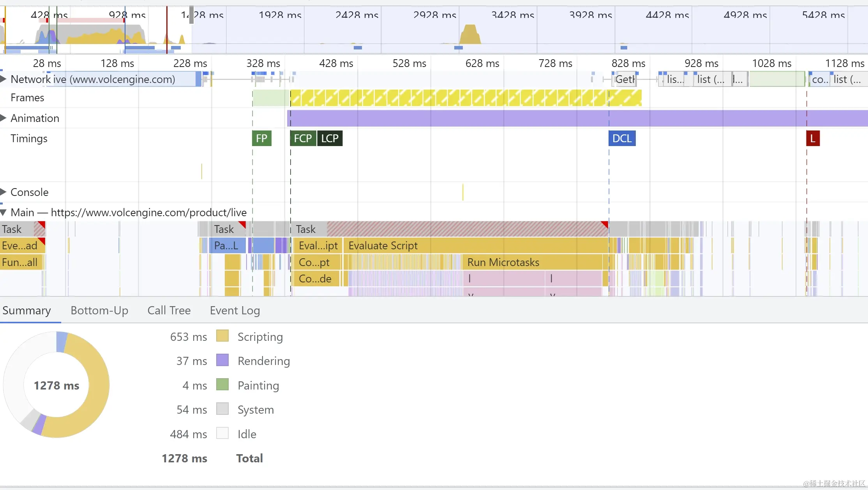Click the Summary tab

[26, 310]
